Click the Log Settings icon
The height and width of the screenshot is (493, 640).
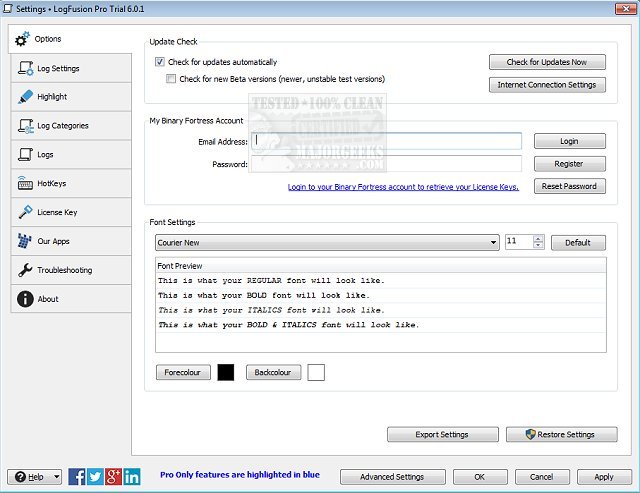(25, 68)
